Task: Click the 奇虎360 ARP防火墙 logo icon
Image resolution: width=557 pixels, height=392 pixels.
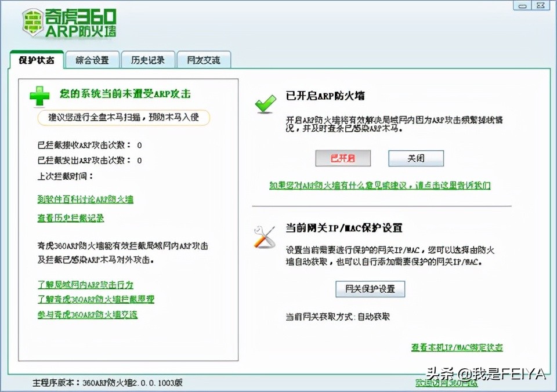Action: pos(33,21)
